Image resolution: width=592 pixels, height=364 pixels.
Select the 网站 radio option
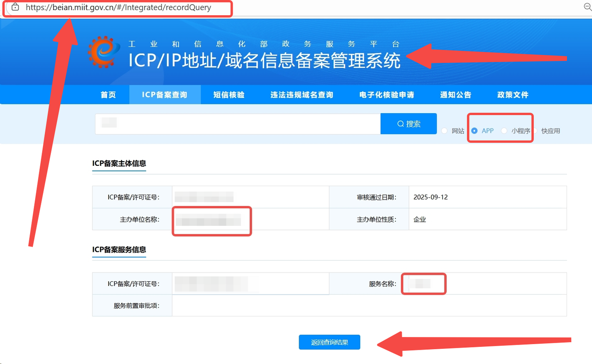pos(444,131)
